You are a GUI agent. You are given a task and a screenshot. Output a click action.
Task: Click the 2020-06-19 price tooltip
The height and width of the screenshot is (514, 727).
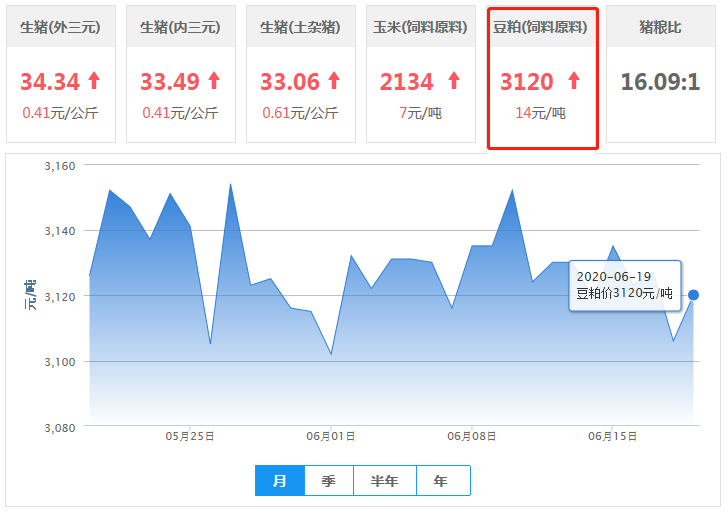[x=625, y=286]
